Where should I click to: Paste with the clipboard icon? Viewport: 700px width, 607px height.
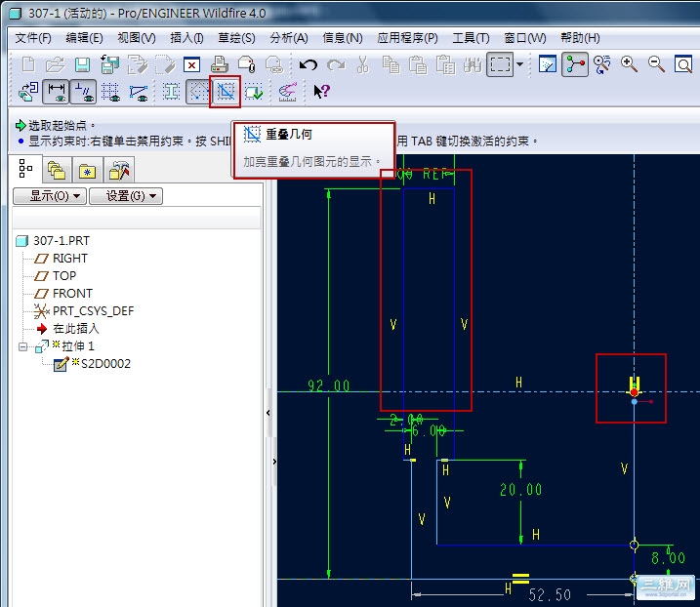point(418,64)
